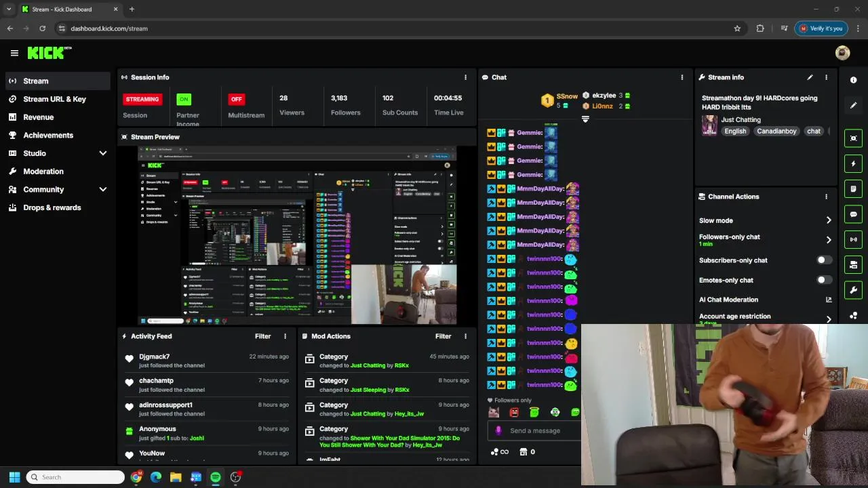The image size is (868, 488).
Task: Click RSKx in Just Sleeping entry
Action: [401, 390]
